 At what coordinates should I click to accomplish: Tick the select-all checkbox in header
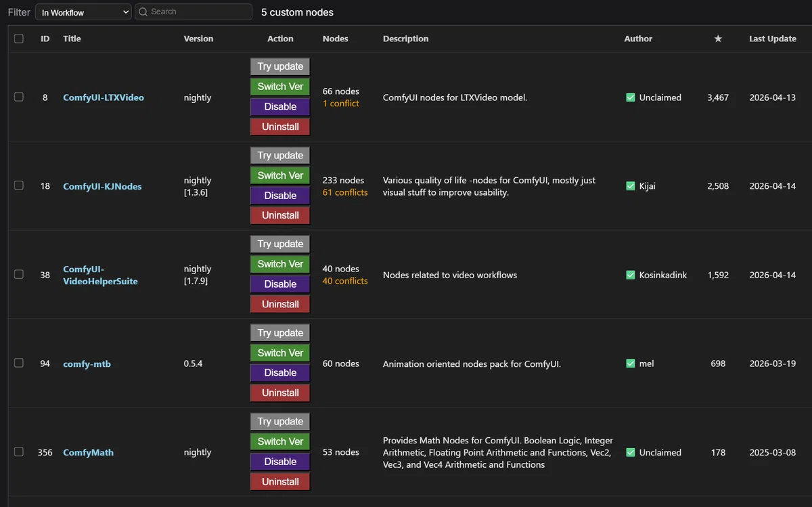click(x=19, y=39)
